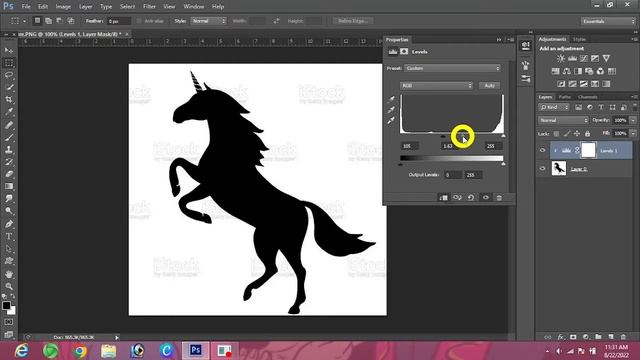The height and width of the screenshot is (360, 640).
Task: Open Google Chrome from the taskbar
Action: pyautogui.click(x=80, y=351)
